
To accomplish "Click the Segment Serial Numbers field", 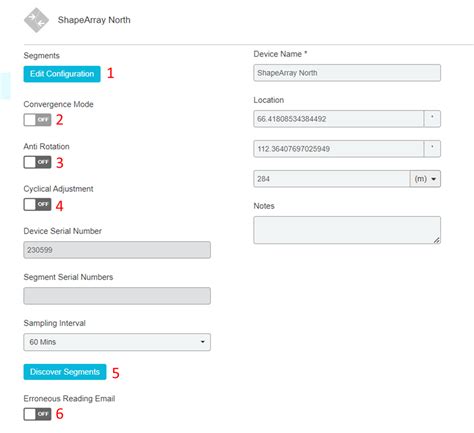I will pos(117,296).
